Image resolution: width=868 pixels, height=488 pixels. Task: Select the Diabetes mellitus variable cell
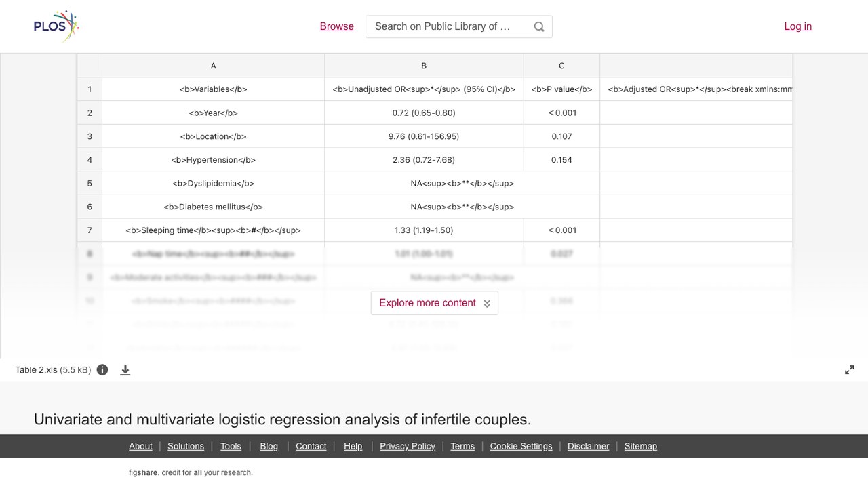click(213, 207)
